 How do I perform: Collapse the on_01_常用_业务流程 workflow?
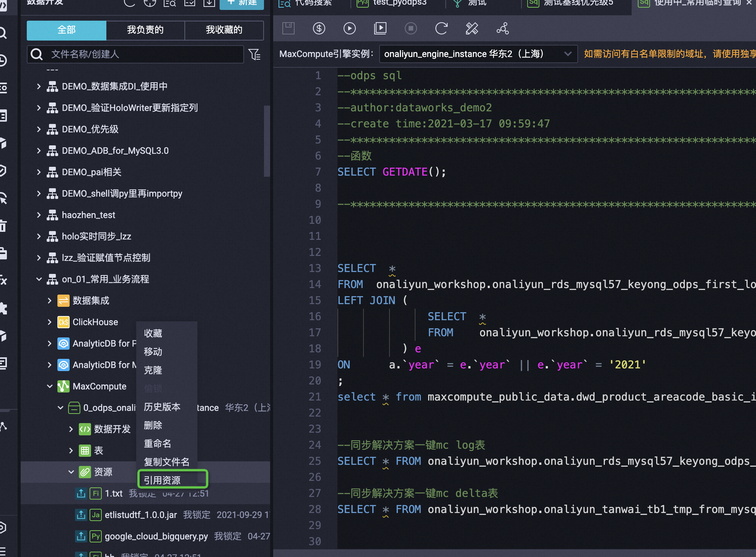pyautogui.click(x=39, y=279)
